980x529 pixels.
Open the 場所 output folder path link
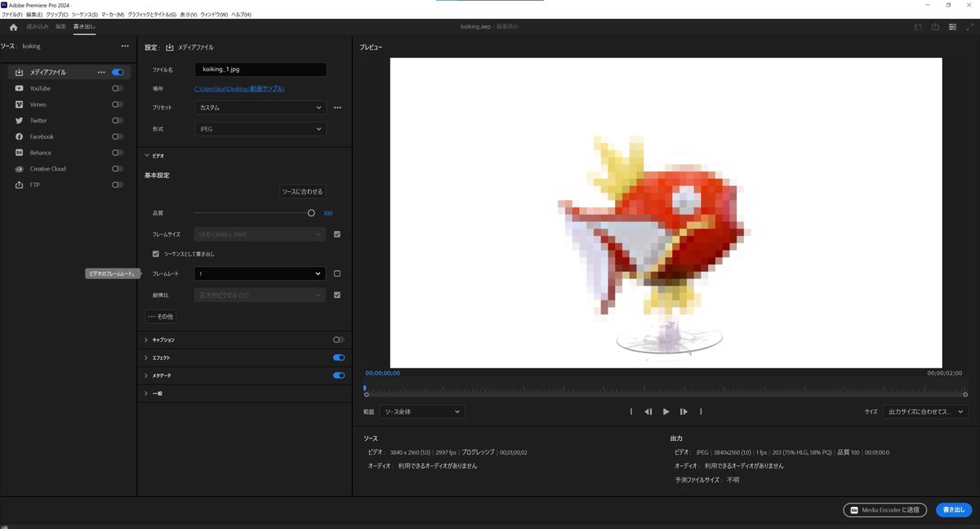(x=239, y=88)
